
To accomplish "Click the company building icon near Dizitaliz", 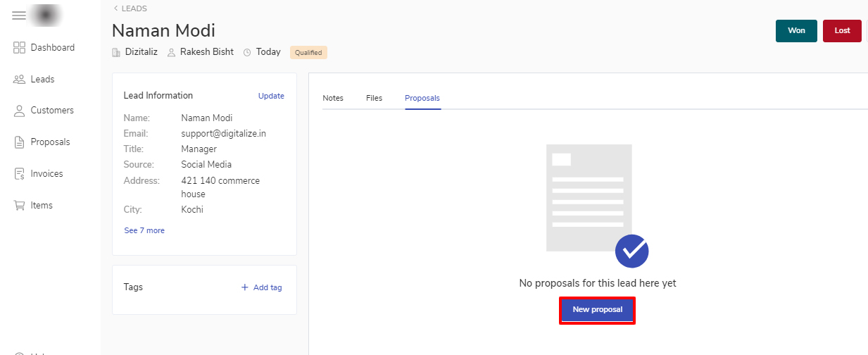I will [x=116, y=52].
